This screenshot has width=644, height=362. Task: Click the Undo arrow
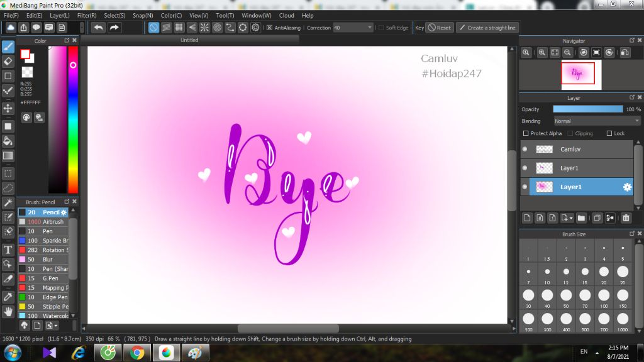[98, 28]
